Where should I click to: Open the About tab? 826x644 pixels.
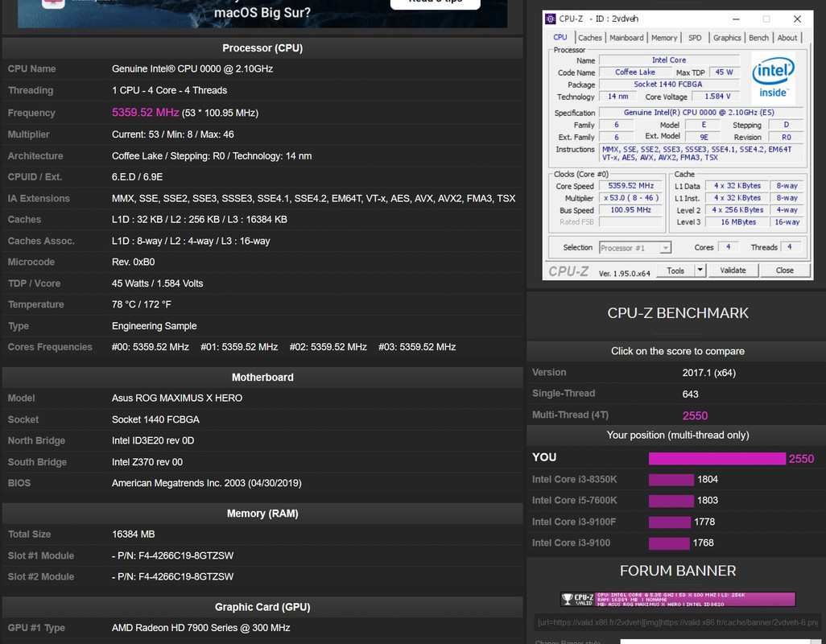click(787, 38)
